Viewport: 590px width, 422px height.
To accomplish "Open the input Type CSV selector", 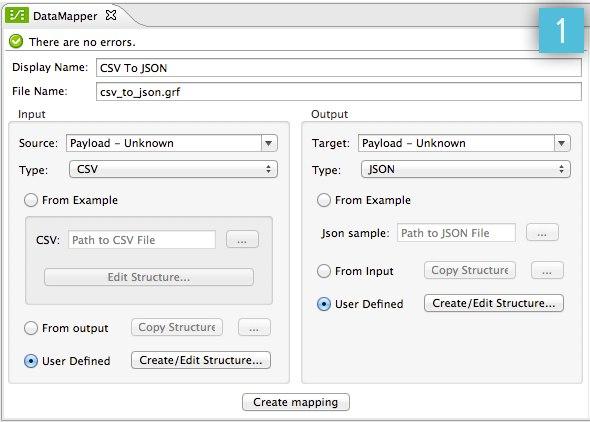I will (173, 169).
